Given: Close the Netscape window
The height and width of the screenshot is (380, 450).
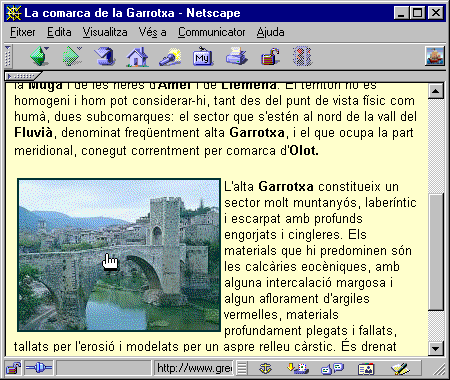Looking at the screenshot, I should tap(435, 13).
